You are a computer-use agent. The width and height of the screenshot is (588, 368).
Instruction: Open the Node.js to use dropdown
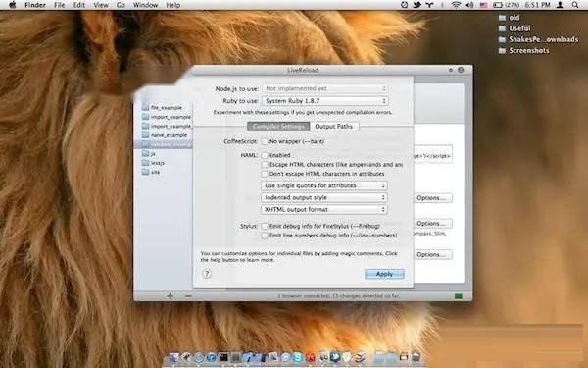[324, 88]
